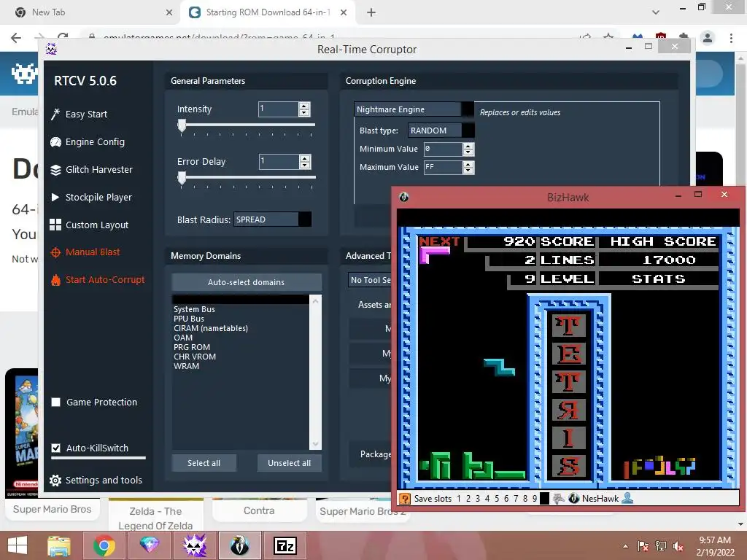This screenshot has height=560, width=747.
Task: Click the Super Mario Bros game link
Action: click(x=52, y=509)
